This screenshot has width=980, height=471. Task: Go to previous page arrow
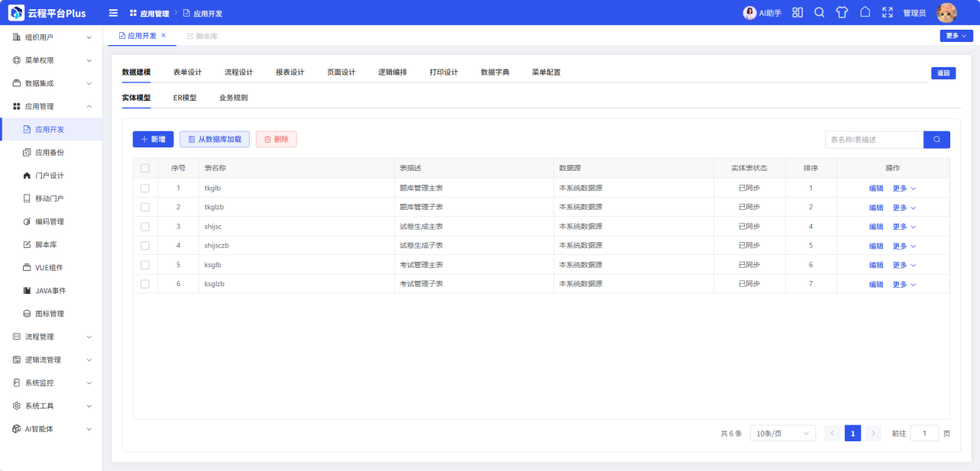click(x=832, y=434)
